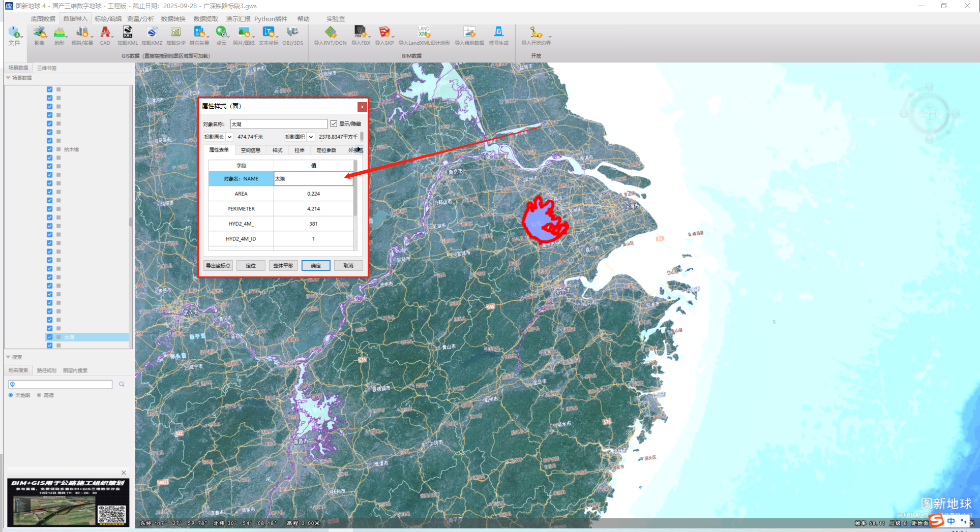
Task: Click the OBJ/3DS model import icon
Action: pyautogui.click(x=292, y=33)
